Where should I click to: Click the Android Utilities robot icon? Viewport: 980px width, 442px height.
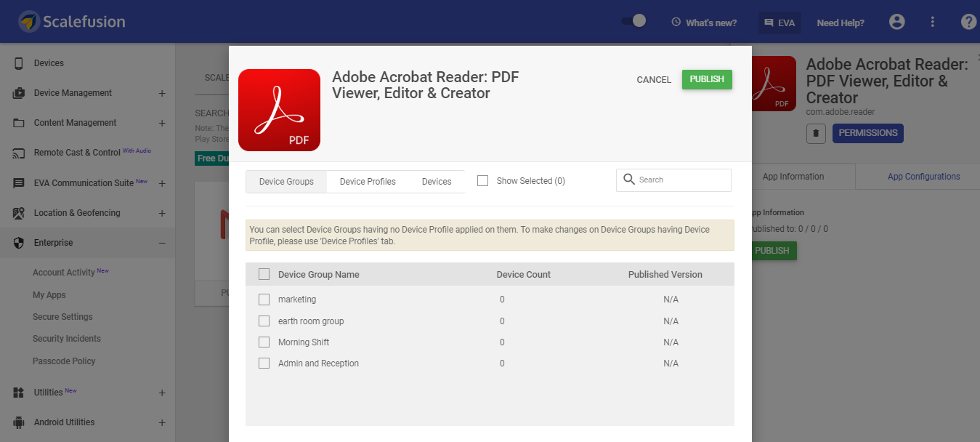pos(19,422)
